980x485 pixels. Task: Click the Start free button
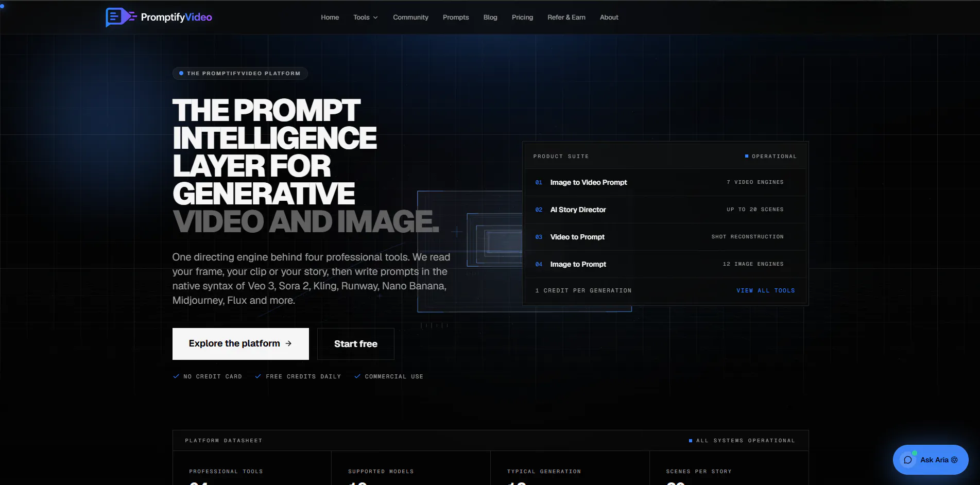pos(356,344)
